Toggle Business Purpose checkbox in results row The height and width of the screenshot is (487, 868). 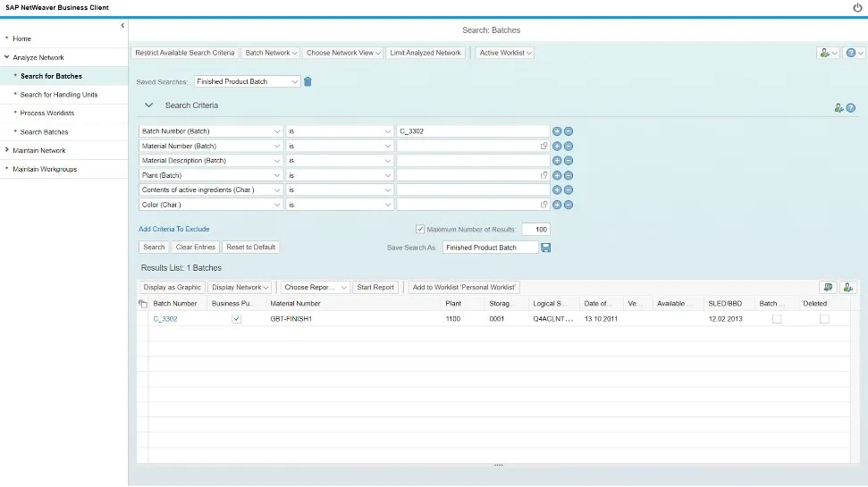[236, 319]
